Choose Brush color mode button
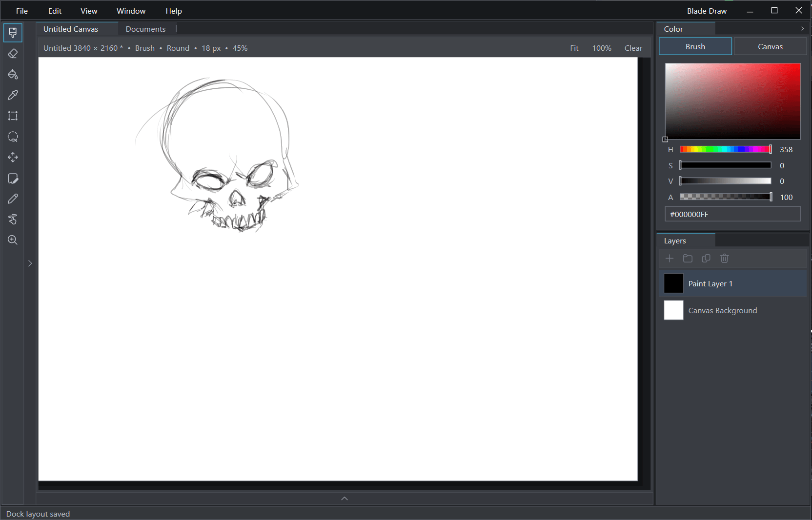The height and width of the screenshot is (520, 812). (x=695, y=46)
